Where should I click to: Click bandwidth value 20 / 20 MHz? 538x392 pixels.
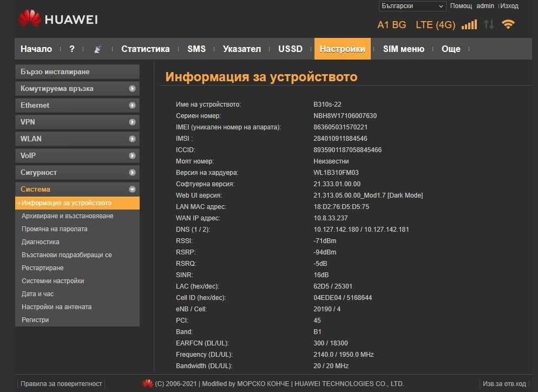click(331, 366)
